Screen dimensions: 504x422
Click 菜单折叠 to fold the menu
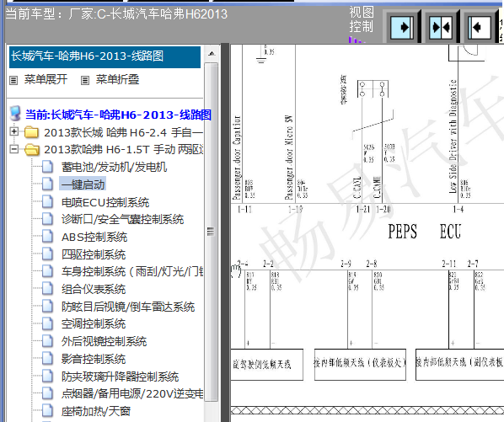click(117, 79)
